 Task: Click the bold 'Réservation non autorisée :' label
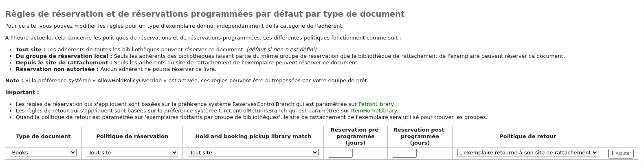coord(57,69)
